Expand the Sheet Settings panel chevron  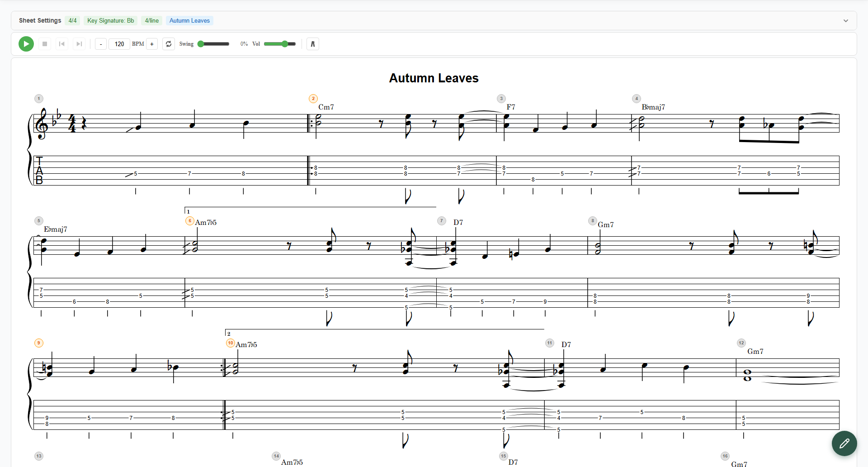(846, 21)
